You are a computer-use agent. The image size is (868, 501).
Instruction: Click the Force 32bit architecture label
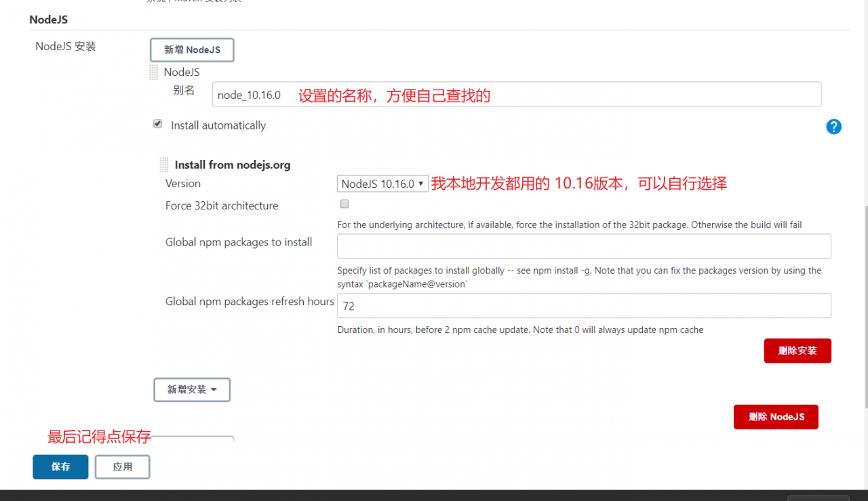tap(222, 205)
